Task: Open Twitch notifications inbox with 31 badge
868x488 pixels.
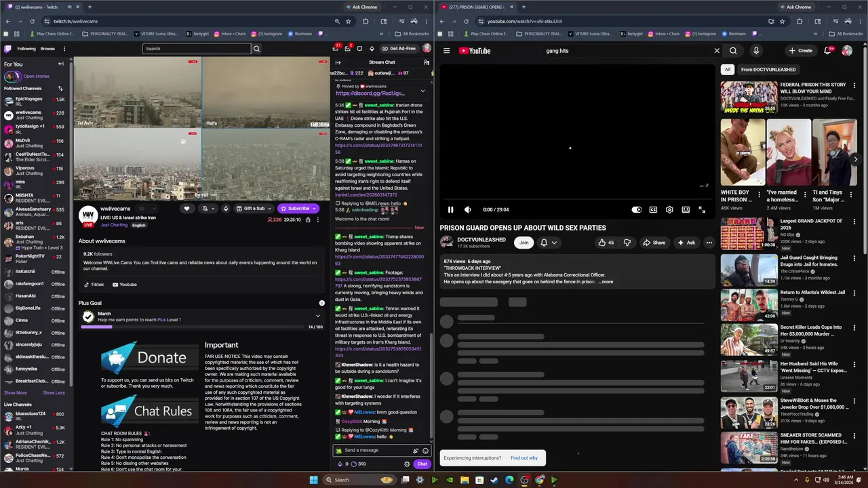Action: point(336,48)
